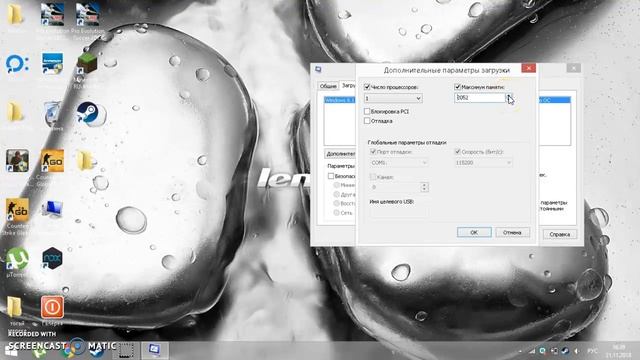Open the Recycle Bin desktop icon
Screen dimensions: 640x360
point(52,114)
